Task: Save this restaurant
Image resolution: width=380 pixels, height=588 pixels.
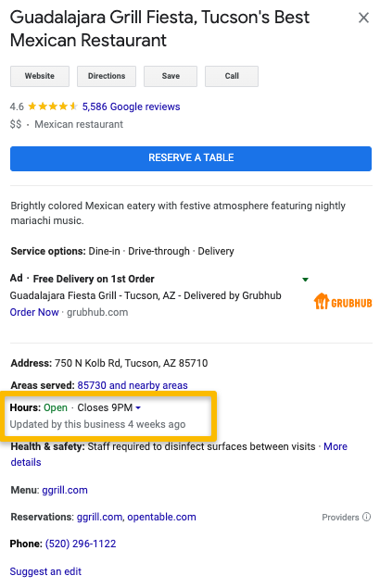Action: (171, 76)
